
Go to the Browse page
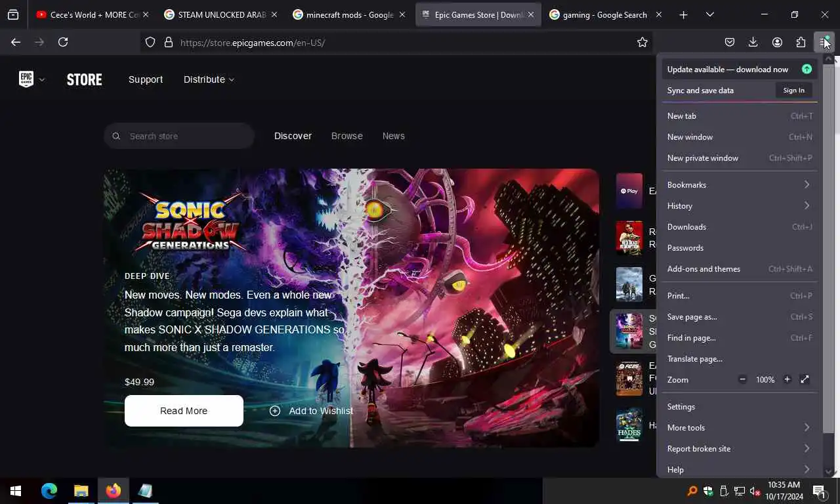click(x=347, y=136)
